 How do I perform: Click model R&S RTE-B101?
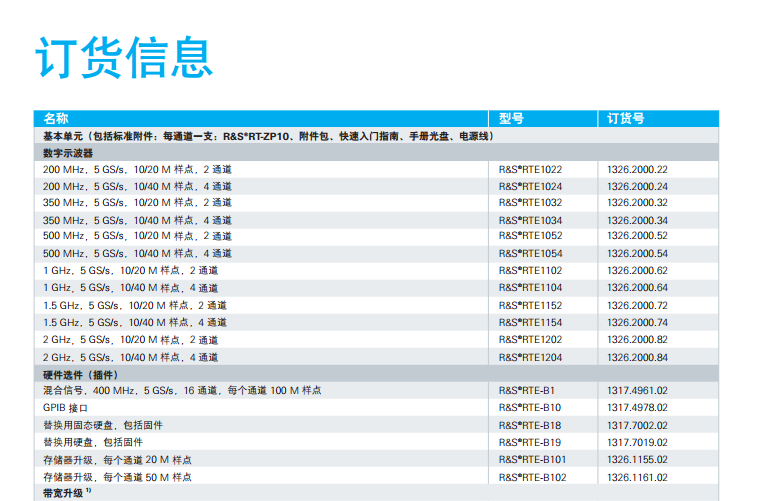(533, 460)
